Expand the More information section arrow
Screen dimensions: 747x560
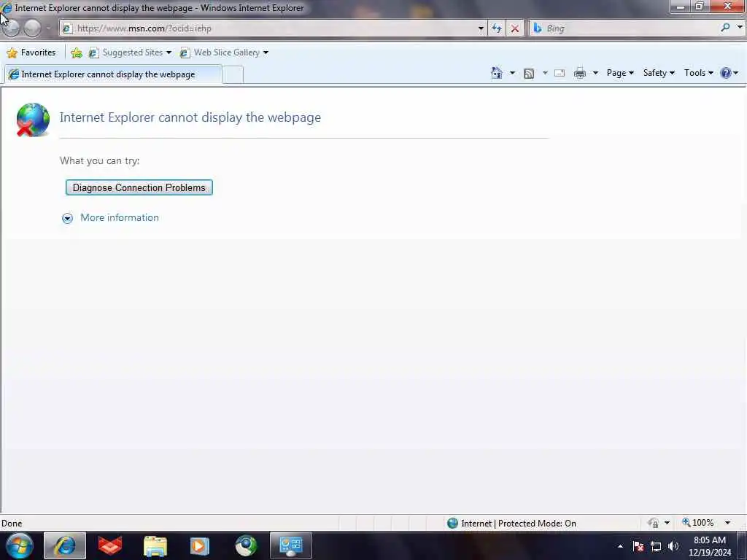[x=68, y=218]
